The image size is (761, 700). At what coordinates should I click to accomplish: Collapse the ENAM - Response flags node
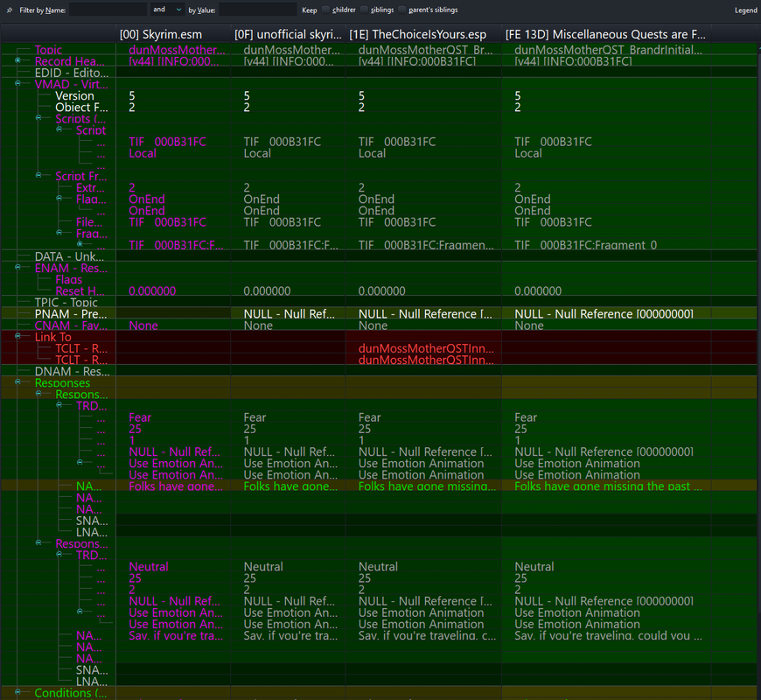click(17, 267)
